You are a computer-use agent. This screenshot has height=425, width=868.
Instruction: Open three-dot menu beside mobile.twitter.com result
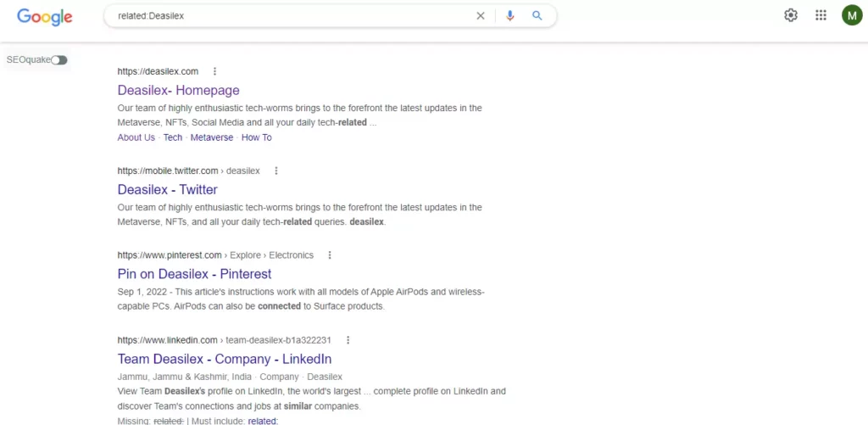pos(276,171)
